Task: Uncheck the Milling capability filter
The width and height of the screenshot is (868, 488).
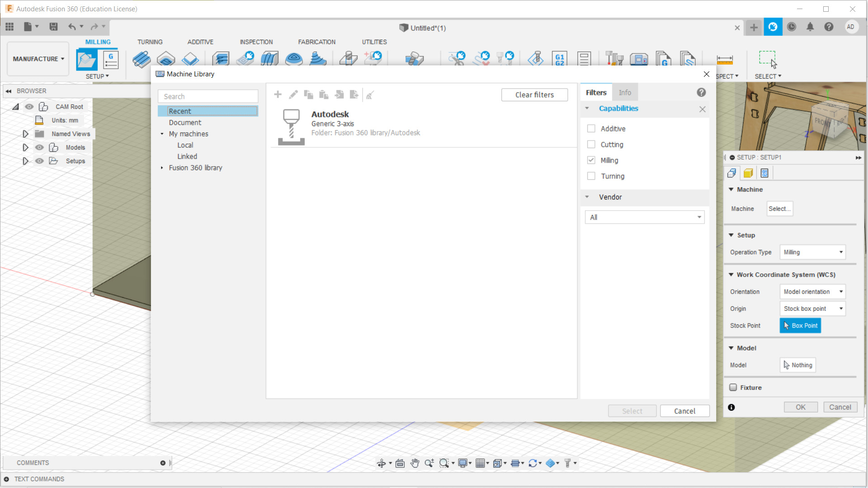Action: pyautogui.click(x=591, y=160)
